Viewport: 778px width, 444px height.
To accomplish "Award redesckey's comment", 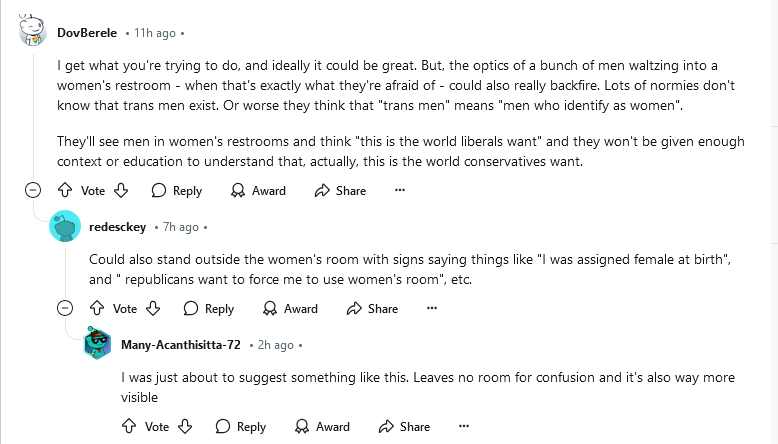I will pyautogui.click(x=290, y=308).
